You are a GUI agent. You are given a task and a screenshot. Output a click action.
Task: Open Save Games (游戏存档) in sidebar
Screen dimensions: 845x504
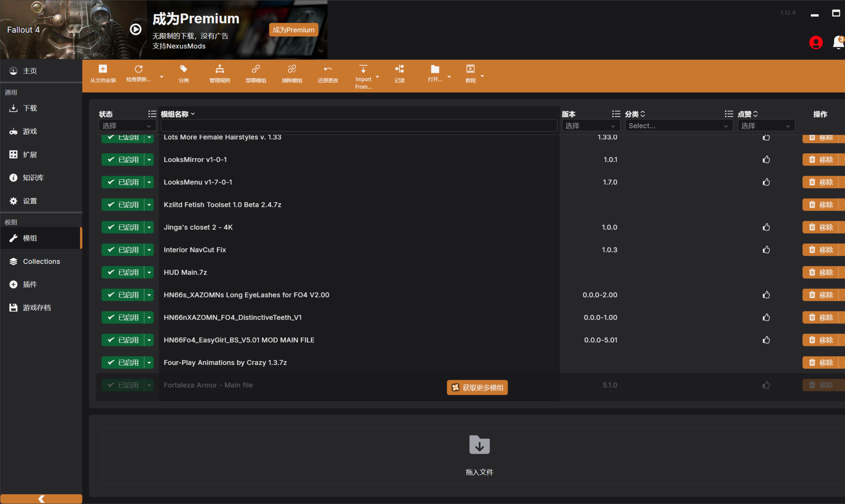(41, 308)
